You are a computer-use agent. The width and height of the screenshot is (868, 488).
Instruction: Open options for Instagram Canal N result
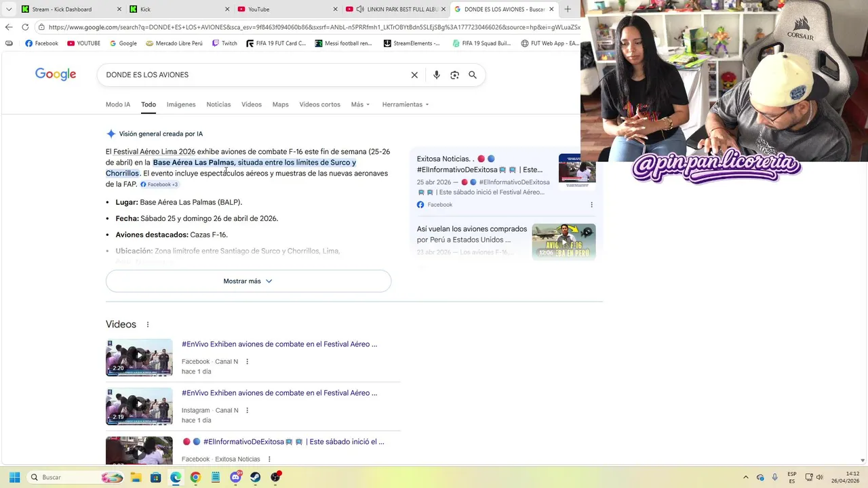click(247, 411)
